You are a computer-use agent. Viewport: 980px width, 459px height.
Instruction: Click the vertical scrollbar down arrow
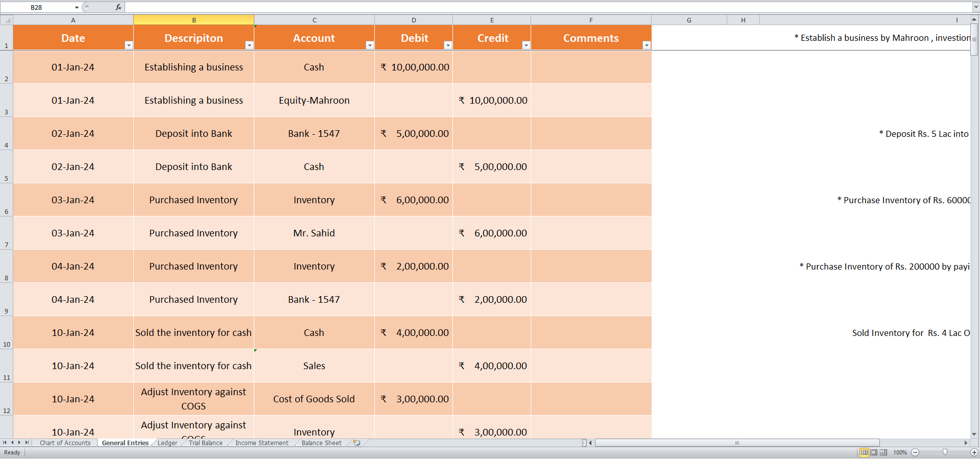pos(974,434)
